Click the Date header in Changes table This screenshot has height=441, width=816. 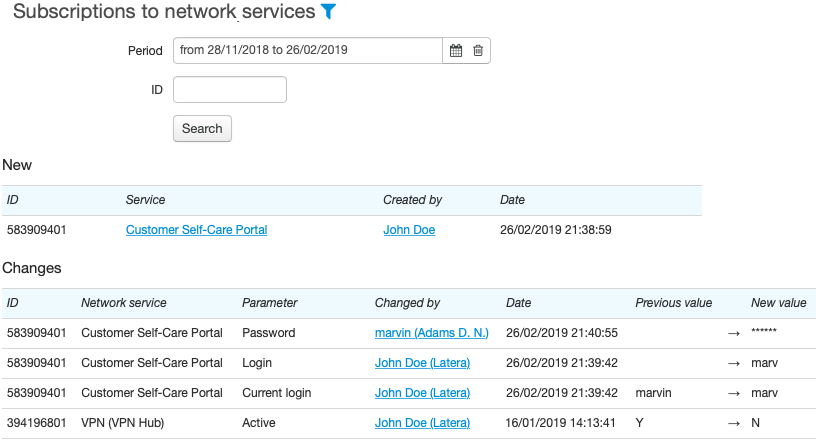518,303
